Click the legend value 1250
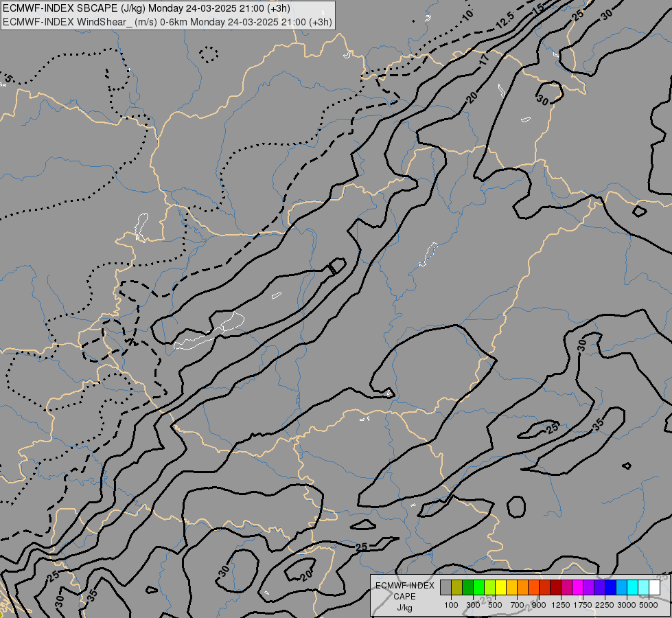 [x=561, y=605]
